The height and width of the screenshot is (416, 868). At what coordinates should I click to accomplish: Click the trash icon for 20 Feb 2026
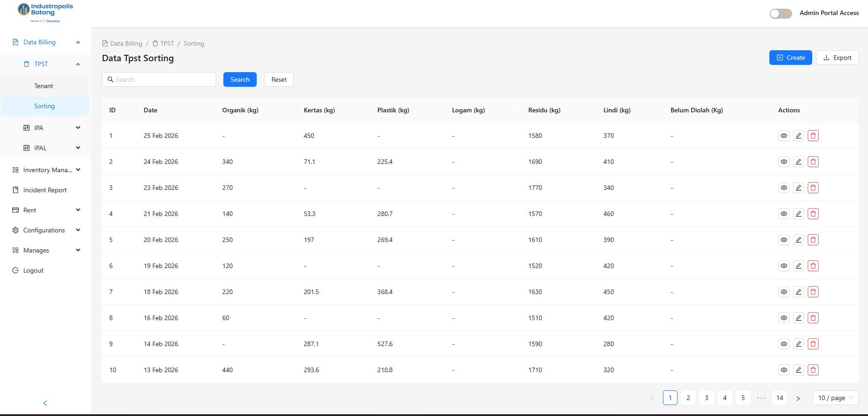(x=813, y=240)
